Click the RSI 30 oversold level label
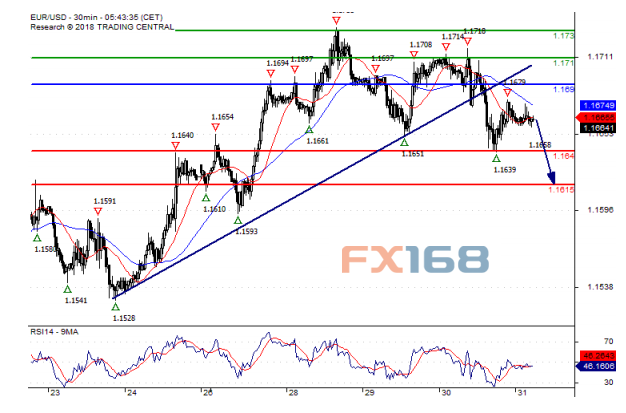The height and width of the screenshot is (413, 626). point(608,382)
